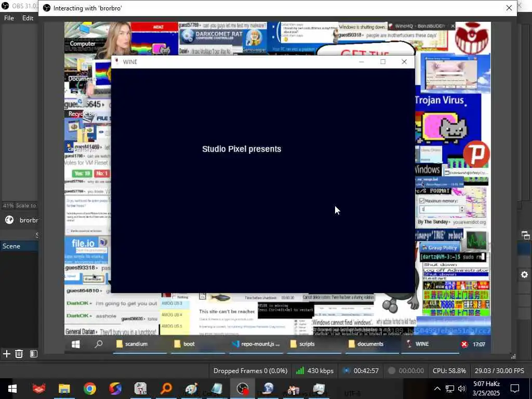Screen dimensions: 532x399
Task: Open the host clock showing 3/25/2025
Action: (x=486, y=389)
